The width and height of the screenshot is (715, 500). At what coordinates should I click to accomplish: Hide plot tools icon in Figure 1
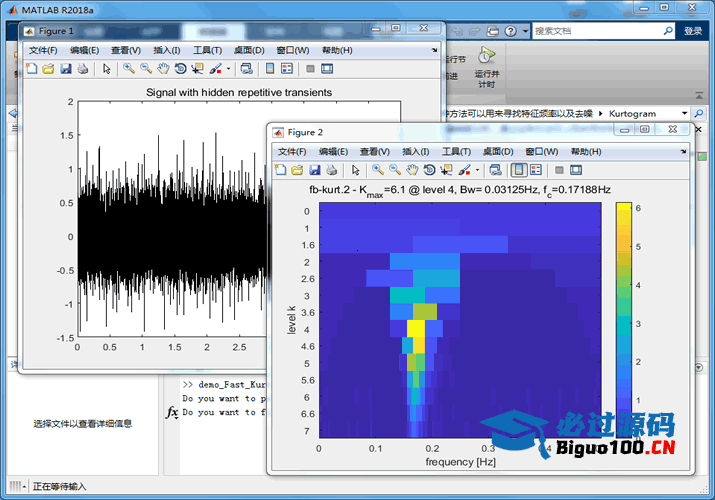tap(311, 69)
